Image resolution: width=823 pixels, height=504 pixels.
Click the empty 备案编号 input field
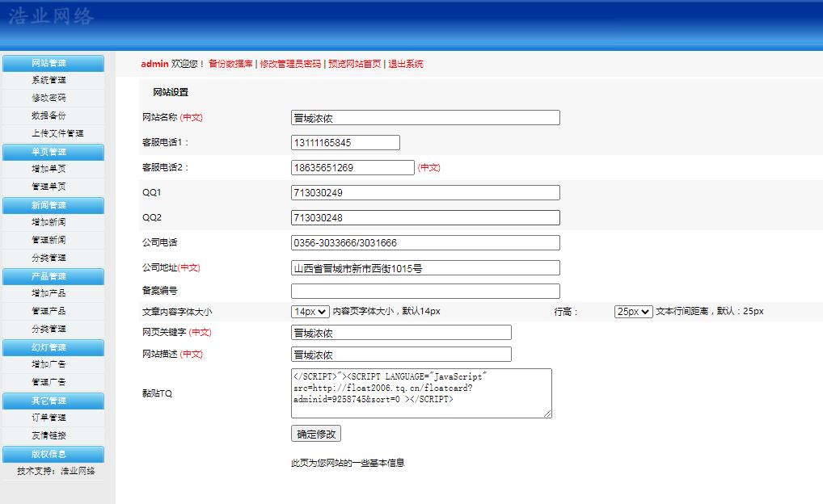pos(426,291)
